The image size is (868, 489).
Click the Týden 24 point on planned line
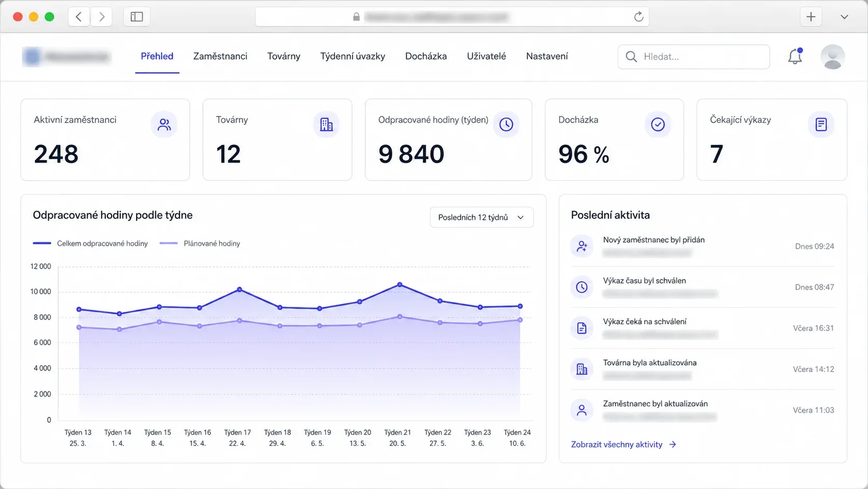point(520,320)
